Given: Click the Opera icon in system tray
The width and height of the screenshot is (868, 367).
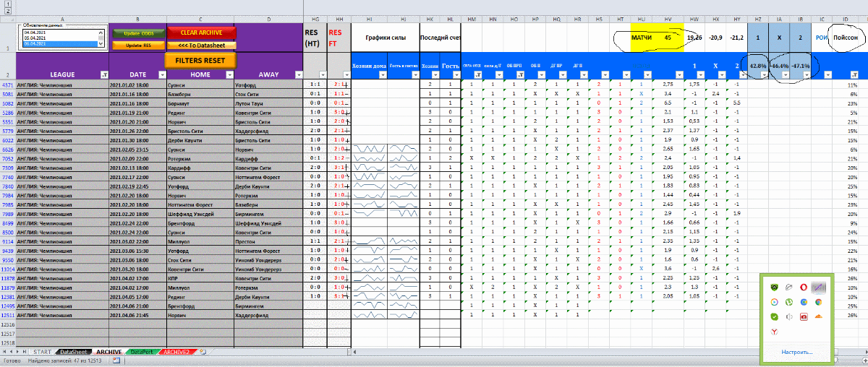Looking at the screenshot, I should (x=804, y=287).
